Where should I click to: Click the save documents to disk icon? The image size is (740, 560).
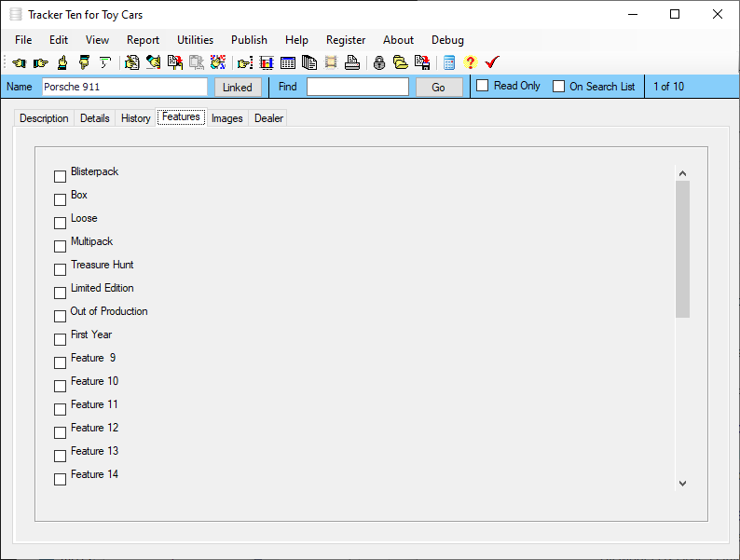tap(422, 62)
